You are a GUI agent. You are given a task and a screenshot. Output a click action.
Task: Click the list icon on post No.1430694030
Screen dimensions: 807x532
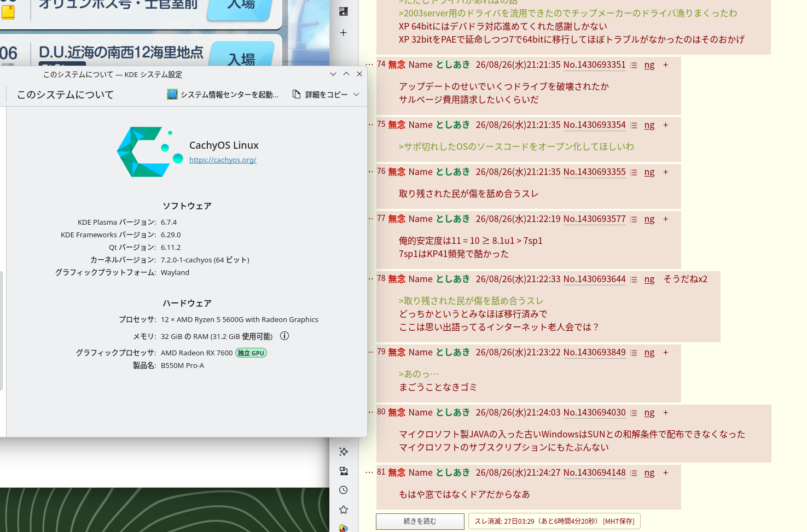click(634, 413)
